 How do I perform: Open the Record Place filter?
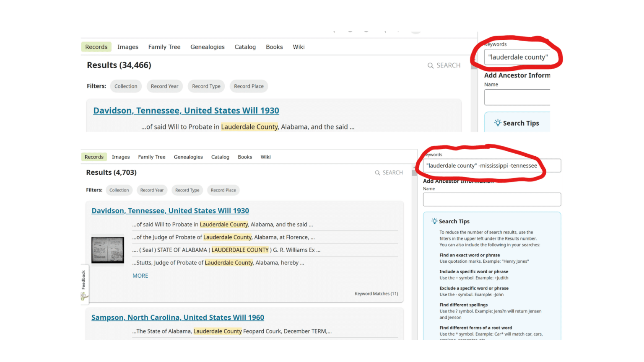tap(223, 190)
